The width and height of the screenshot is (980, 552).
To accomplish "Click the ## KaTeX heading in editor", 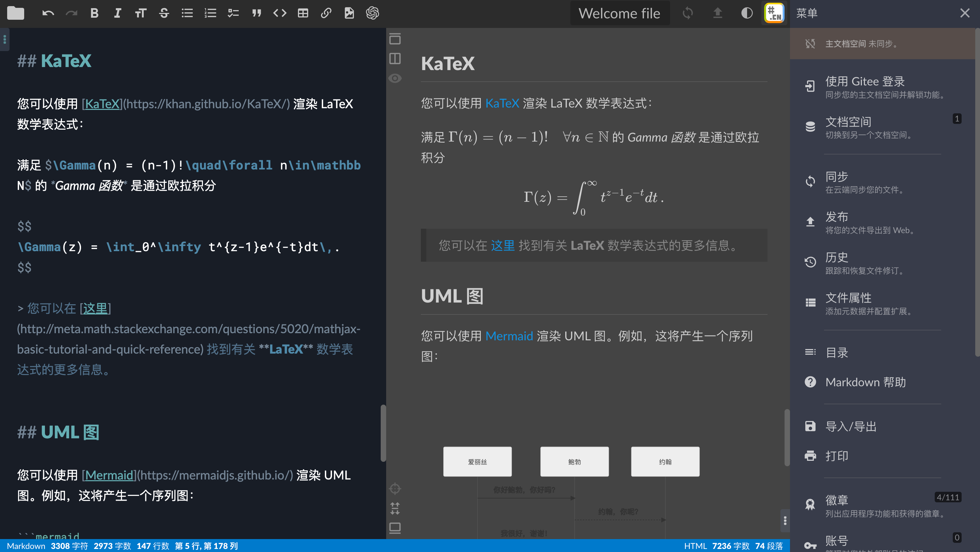I will tap(54, 61).
